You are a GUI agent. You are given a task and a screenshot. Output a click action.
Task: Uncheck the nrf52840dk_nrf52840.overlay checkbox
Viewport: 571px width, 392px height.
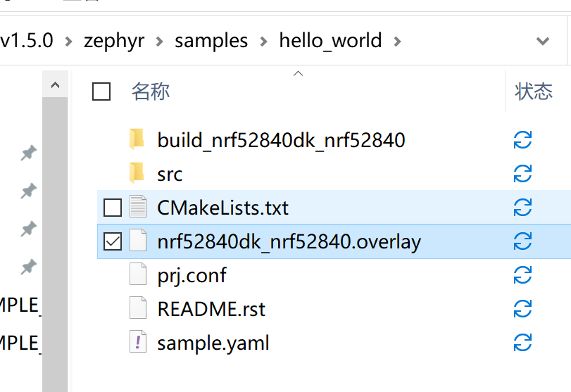112,241
